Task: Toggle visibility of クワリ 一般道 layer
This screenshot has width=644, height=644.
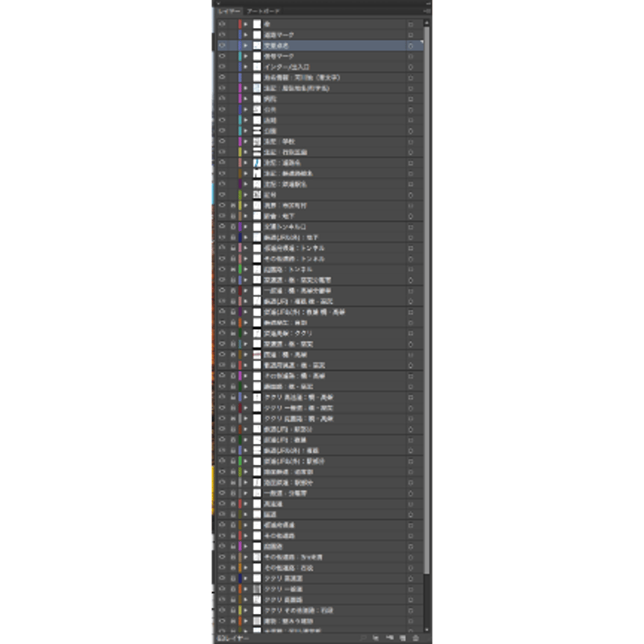Action: click(x=222, y=589)
